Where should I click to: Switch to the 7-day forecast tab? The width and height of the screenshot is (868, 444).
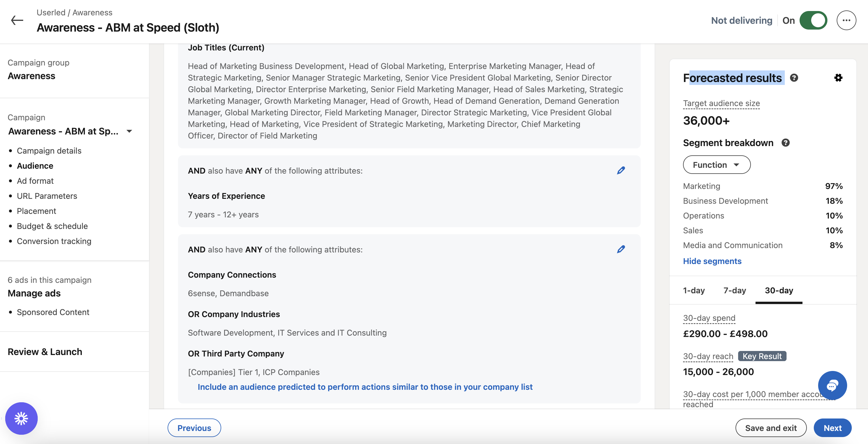click(x=734, y=290)
